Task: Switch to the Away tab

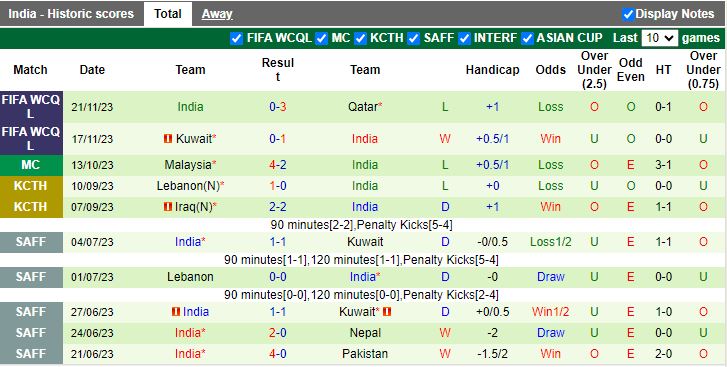Action: click(x=217, y=14)
